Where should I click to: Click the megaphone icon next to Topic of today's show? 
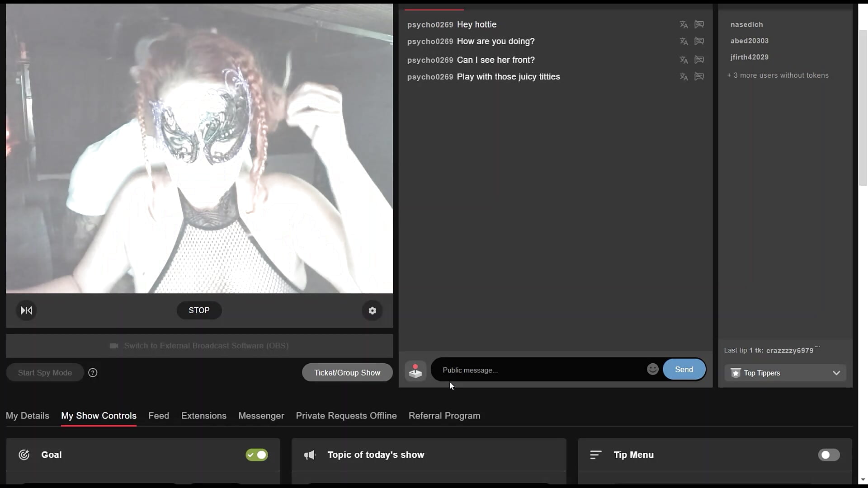pos(309,455)
